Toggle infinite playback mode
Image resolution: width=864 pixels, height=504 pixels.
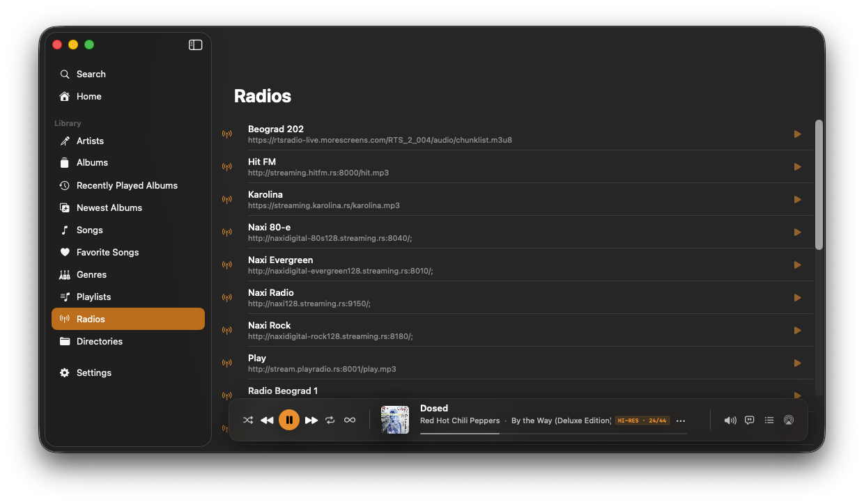coord(350,420)
